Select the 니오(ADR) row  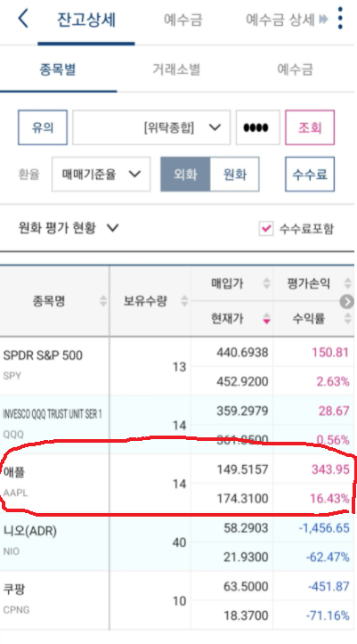point(177,542)
